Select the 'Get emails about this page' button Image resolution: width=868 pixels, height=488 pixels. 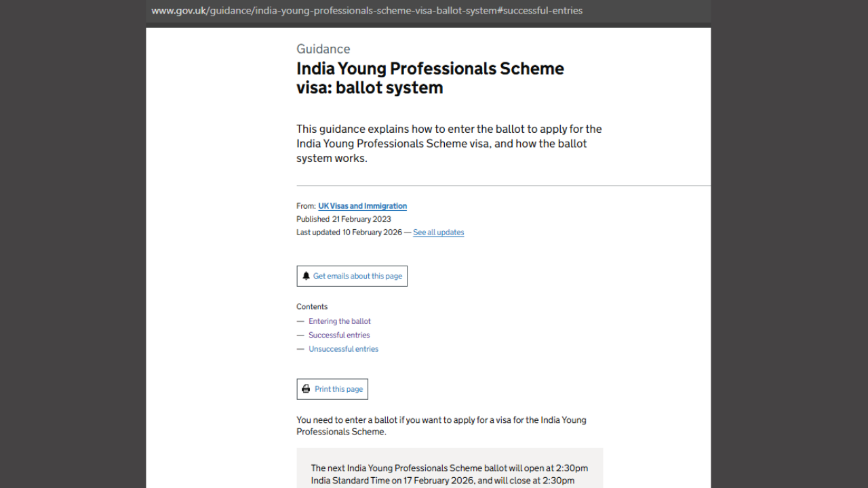click(352, 276)
